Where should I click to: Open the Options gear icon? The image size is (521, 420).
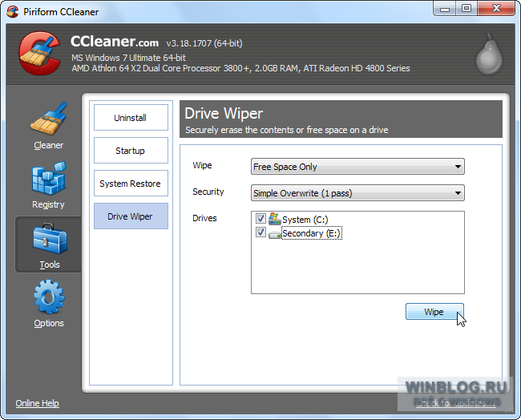tap(49, 297)
